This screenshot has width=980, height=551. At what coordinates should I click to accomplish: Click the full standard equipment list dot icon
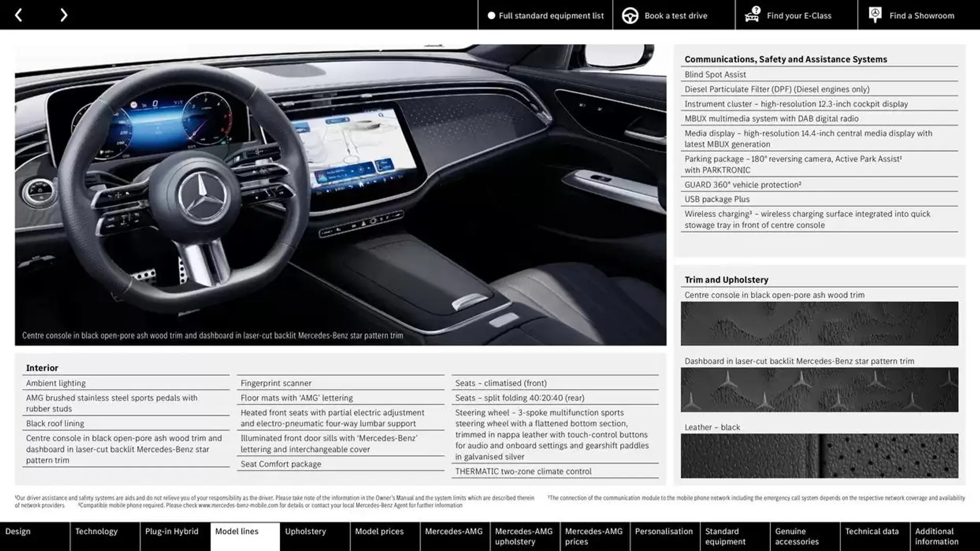pos(489,15)
